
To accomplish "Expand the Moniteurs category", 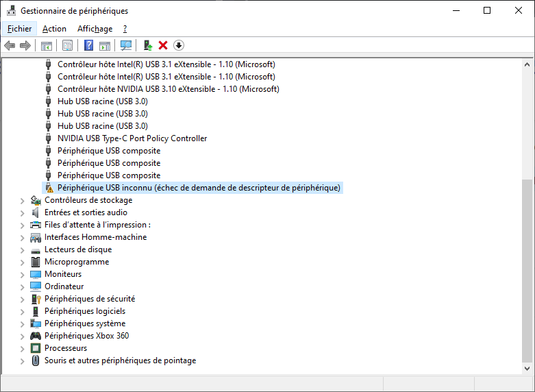I will pos(23,275).
